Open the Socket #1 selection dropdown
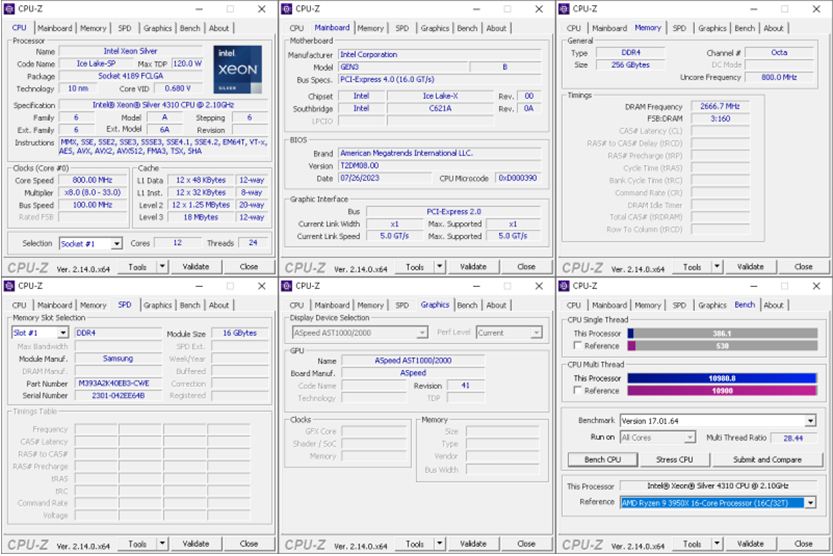This screenshot has width=833, height=556. 117,244
